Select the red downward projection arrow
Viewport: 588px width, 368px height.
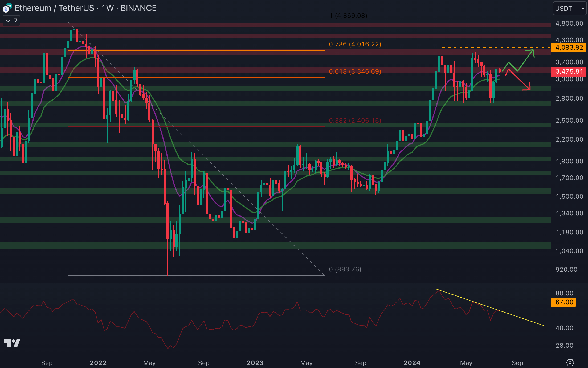click(519, 80)
